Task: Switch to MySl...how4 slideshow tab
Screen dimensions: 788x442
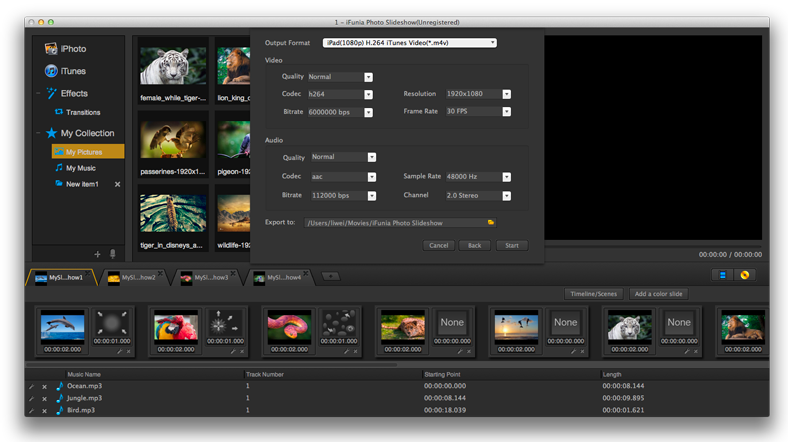Action: coord(279,278)
